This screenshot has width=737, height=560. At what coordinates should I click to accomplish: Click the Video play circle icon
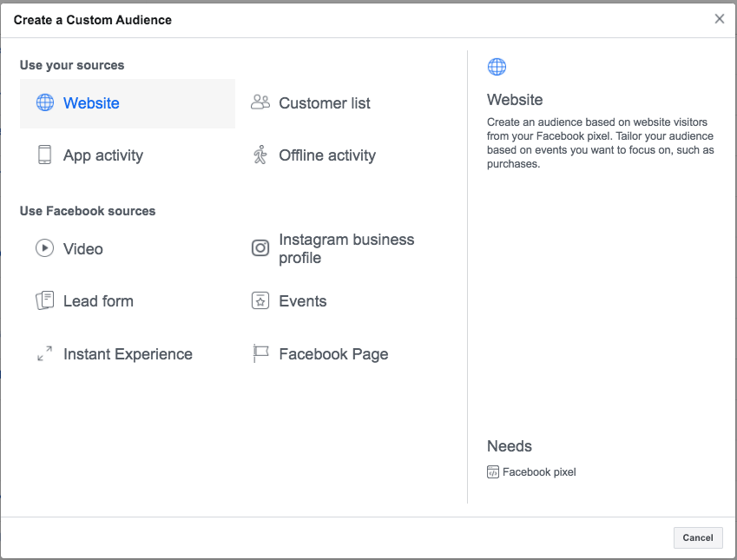[x=44, y=247]
